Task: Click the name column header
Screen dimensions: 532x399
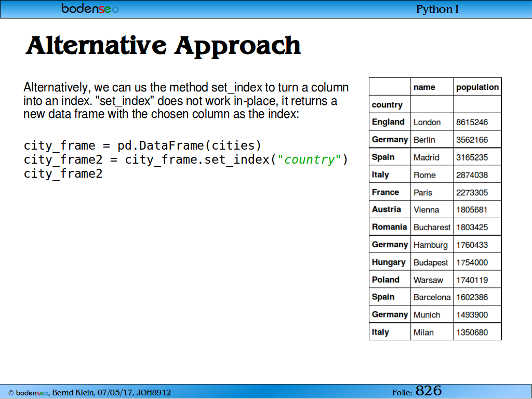Action: point(424,87)
